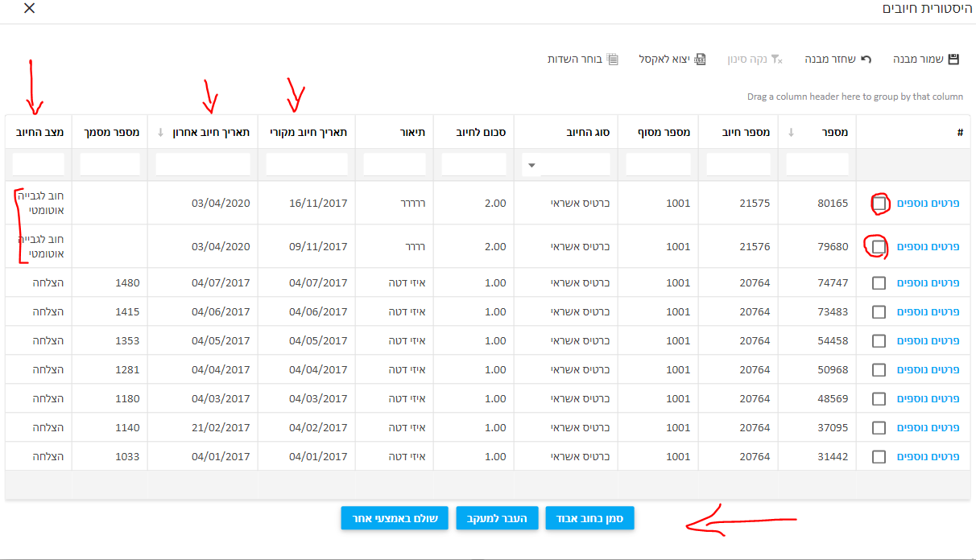Image resolution: width=976 pixels, height=560 pixels.
Task: Open פרטים נוספים link for row 80165
Action: click(928, 204)
